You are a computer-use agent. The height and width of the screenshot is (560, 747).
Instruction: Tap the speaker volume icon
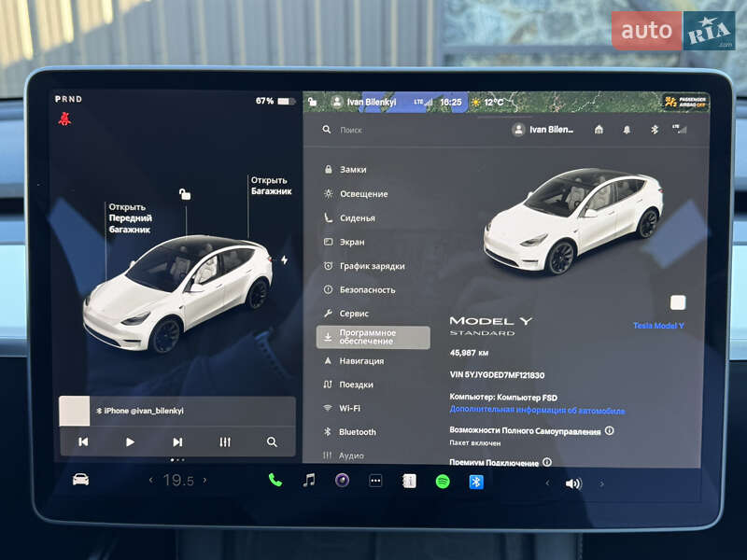click(573, 483)
